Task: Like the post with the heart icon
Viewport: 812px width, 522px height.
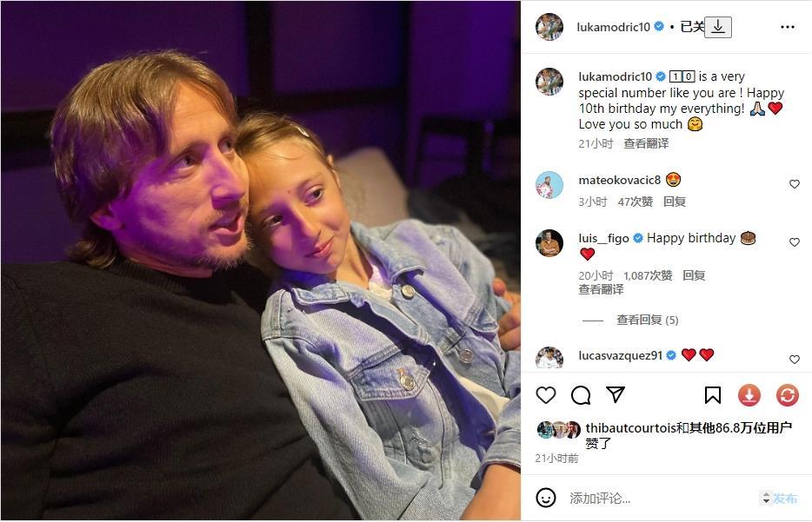Action: pyautogui.click(x=546, y=395)
